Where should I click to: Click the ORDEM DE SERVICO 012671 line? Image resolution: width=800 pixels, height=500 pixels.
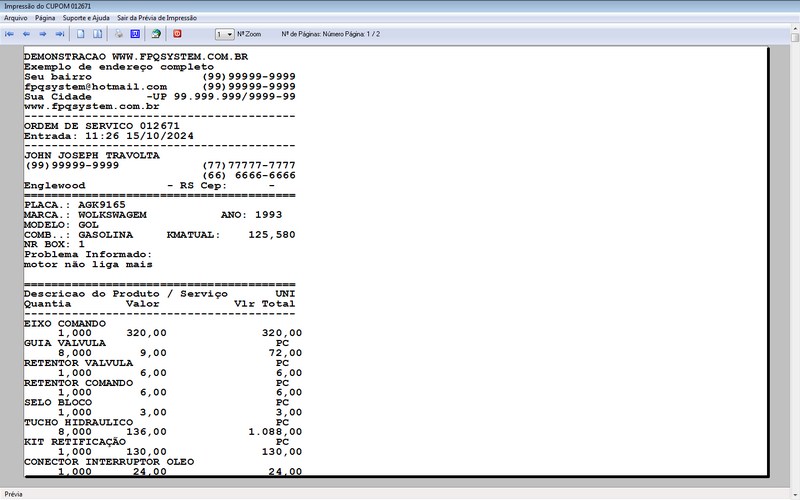click(x=102, y=126)
